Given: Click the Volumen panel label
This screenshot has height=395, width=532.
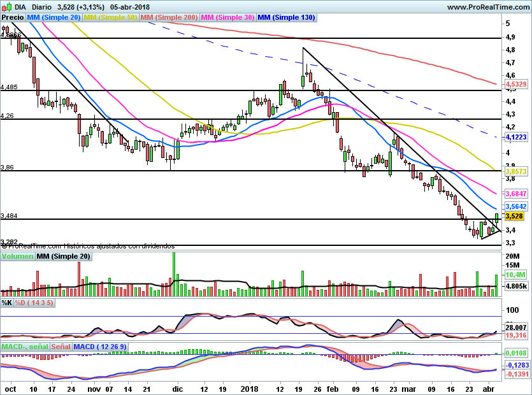Looking at the screenshot, I should coord(17,256).
